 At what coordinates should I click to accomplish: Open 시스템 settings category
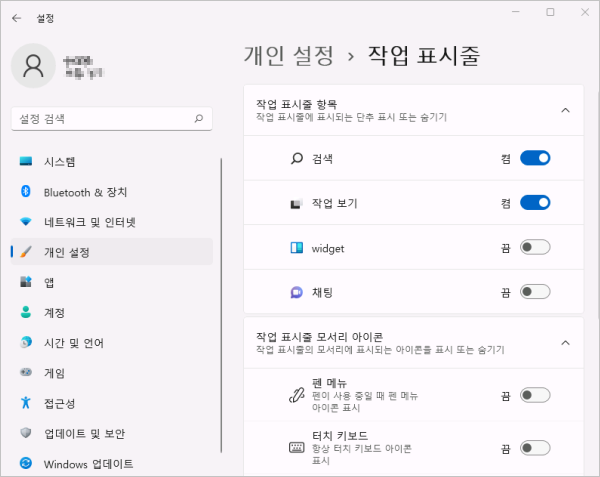click(x=112, y=161)
